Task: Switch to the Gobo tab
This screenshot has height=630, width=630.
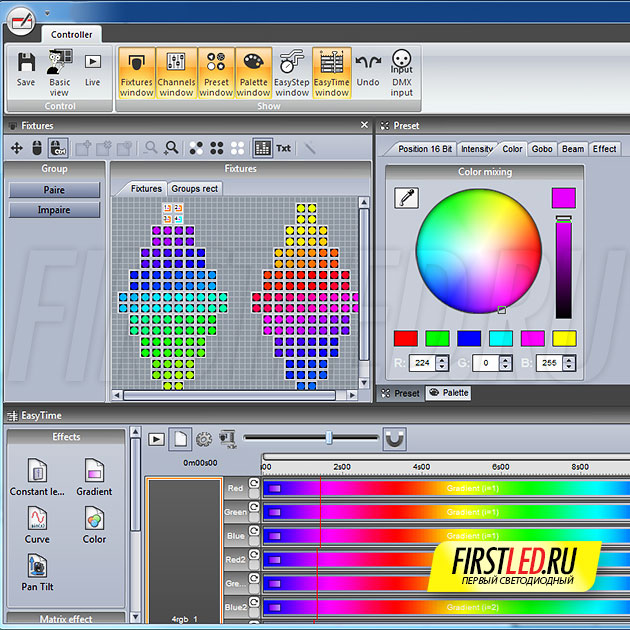Action: [x=541, y=149]
